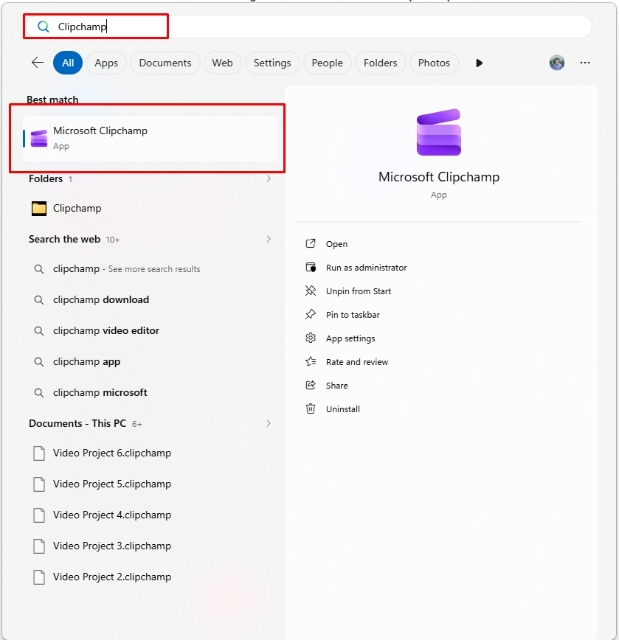Click the Unpin from Start pin icon

click(x=311, y=291)
